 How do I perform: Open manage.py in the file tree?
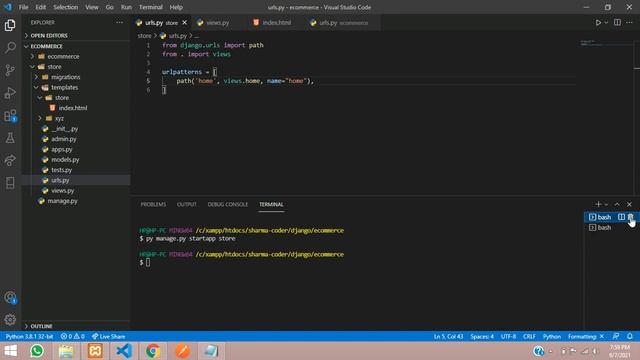pyautogui.click(x=62, y=201)
